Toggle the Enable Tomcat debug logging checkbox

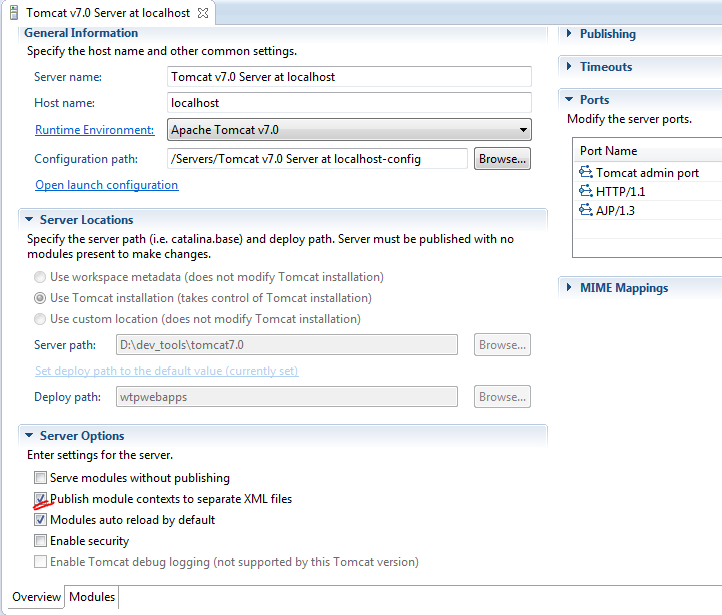(x=40, y=562)
